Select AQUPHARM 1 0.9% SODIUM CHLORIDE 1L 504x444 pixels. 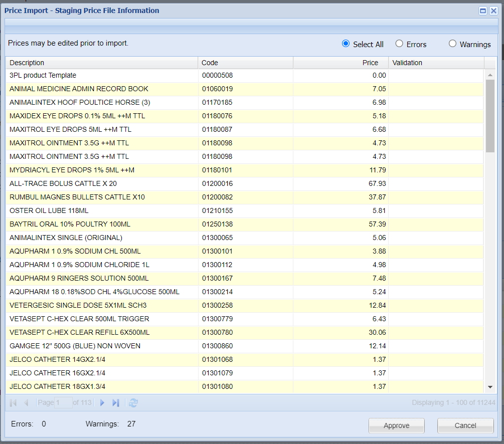(244, 265)
